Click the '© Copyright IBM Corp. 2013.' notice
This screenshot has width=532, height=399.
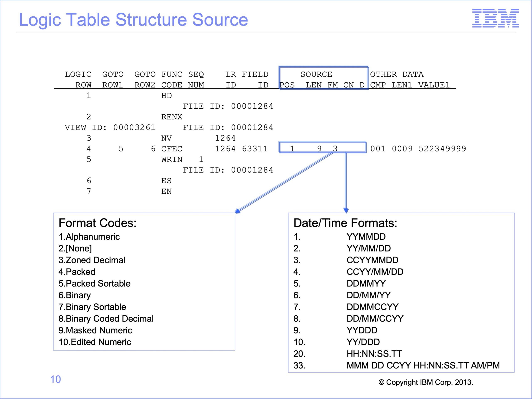pos(426,382)
